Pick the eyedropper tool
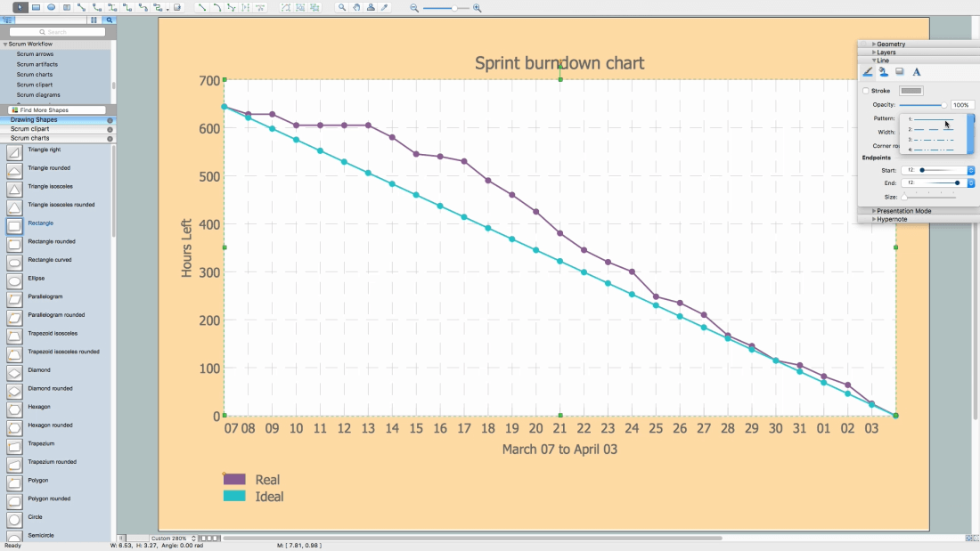The height and width of the screenshot is (551, 980). tap(385, 7)
